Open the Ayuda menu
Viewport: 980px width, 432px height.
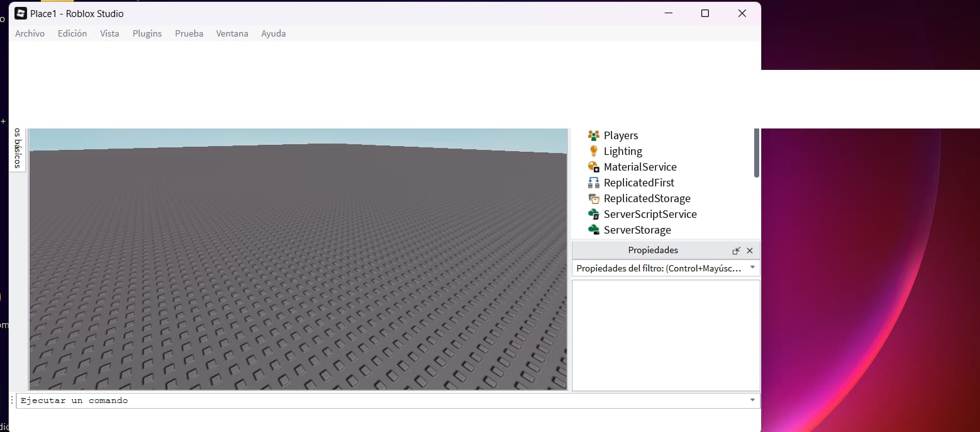pos(273,33)
